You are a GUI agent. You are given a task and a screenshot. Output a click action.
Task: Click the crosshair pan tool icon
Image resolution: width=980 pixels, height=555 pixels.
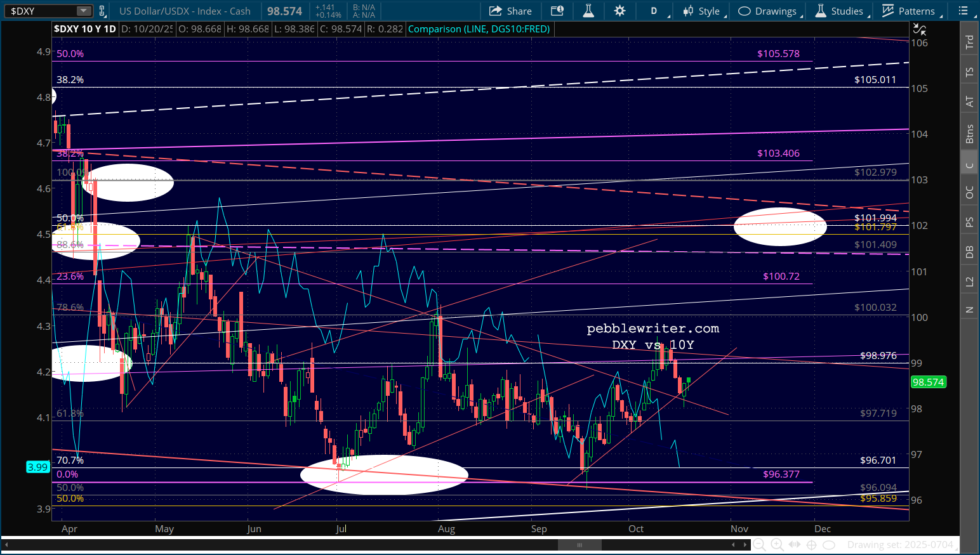click(x=812, y=545)
